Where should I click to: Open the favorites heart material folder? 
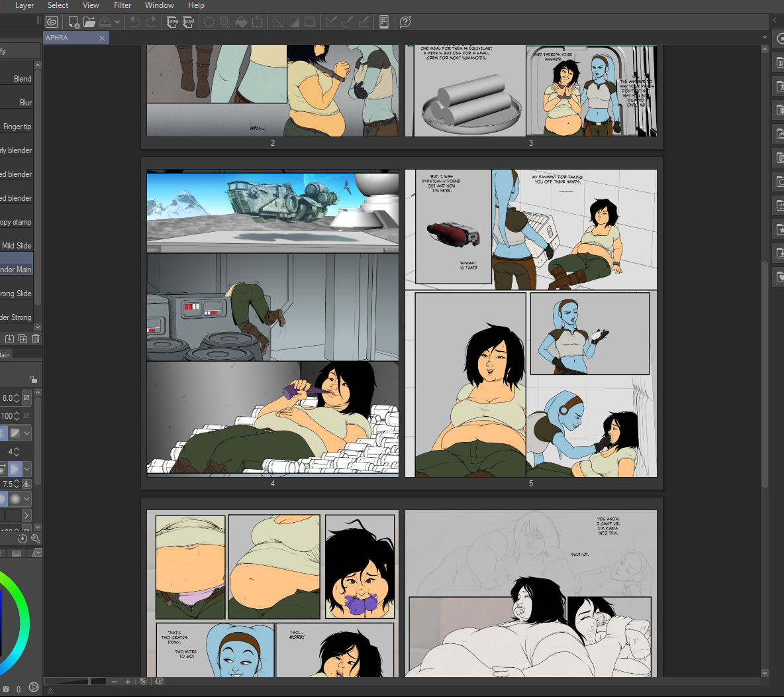pyautogui.click(x=779, y=277)
